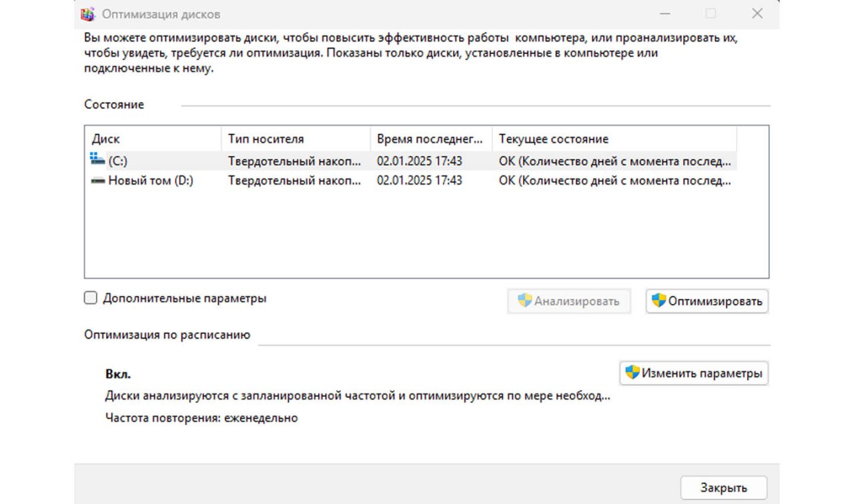Screen dimensions: 854x504
Task: Click the shield icon on Изменить параметры button
Action: [x=632, y=373]
